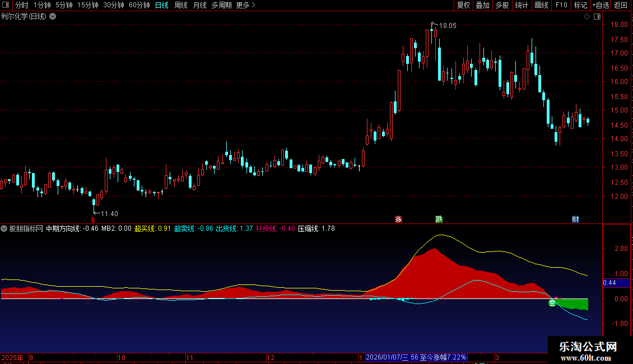Click the cyan 超卖线 label
Viewport: 633px width, 364px height.
point(193,228)
